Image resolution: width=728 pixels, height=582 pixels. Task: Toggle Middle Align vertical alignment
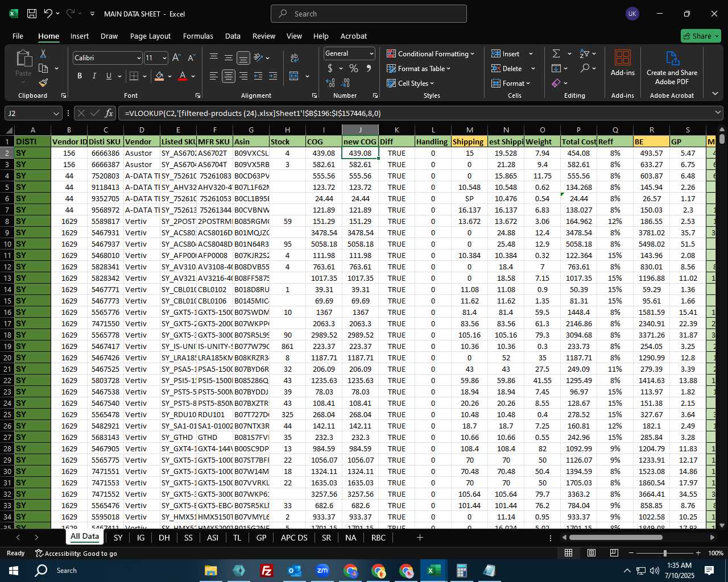229,58
